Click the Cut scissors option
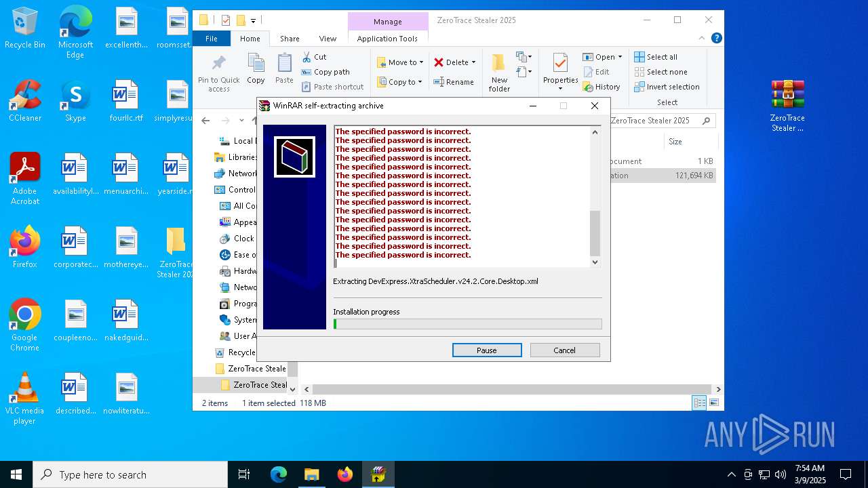Viewport: 868px width, 488px height. click(314, 57)
